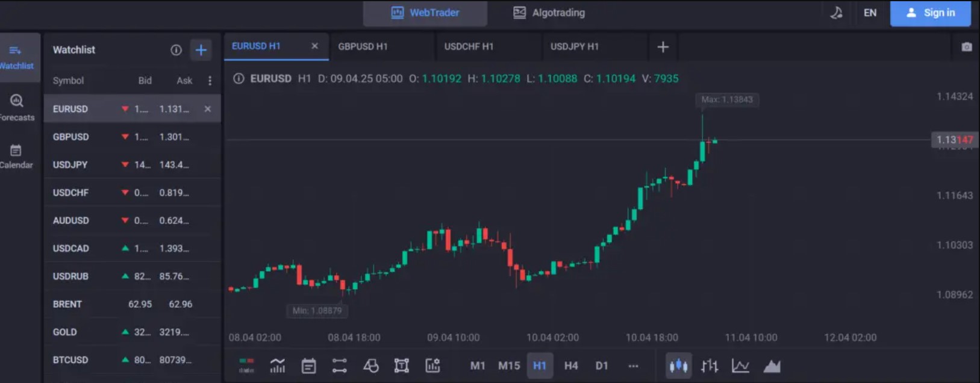Switch chart to bar style

click(710, 366)
